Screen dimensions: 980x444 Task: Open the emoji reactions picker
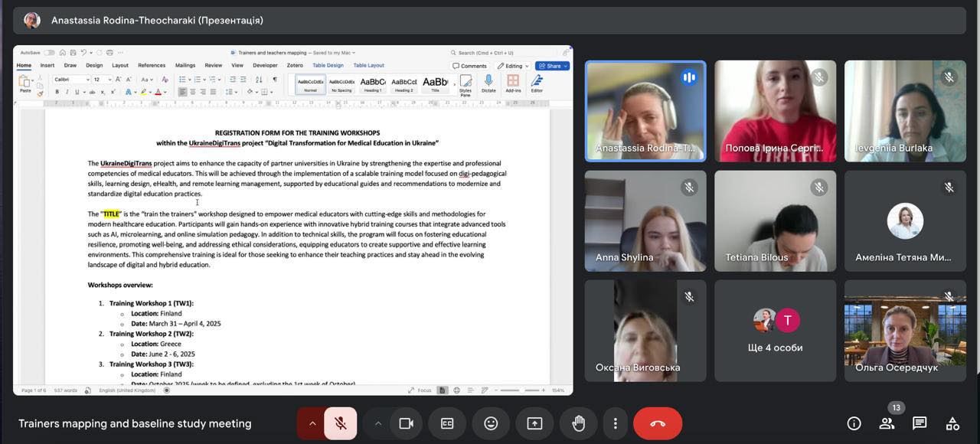coord(491,423)
